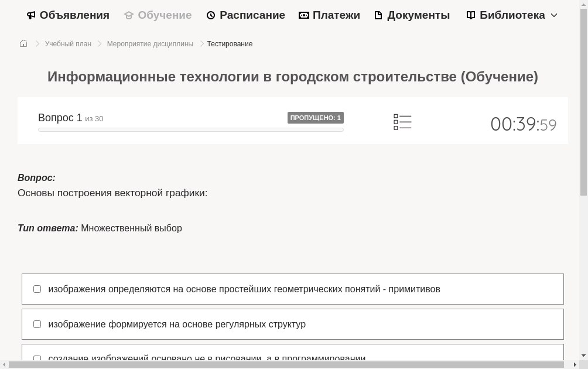Image resolution: width=588 pixels, height=369 pixels.
Task: Click the ПРОПУЩЕНО: 1 skipped counter badge
Action: coord(316,117)
